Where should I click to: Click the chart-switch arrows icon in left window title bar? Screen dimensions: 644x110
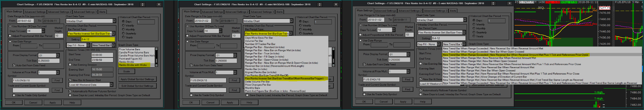coord(142,5)
